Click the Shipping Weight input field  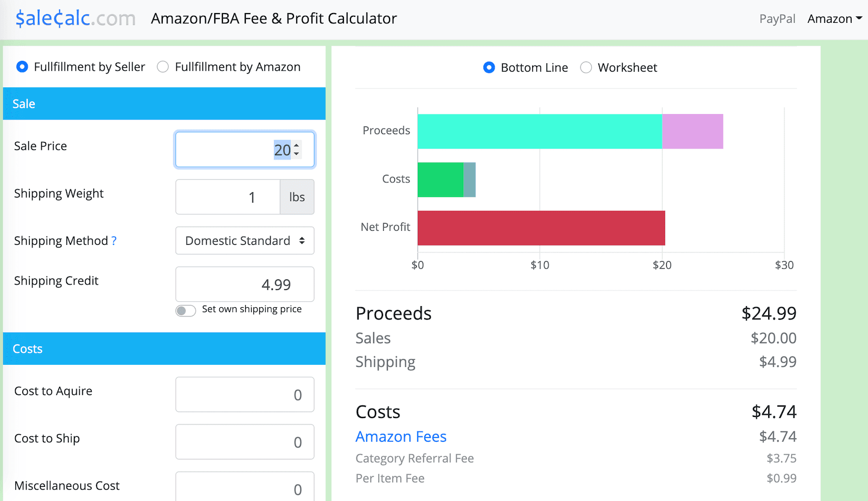[x=228, y=197]
